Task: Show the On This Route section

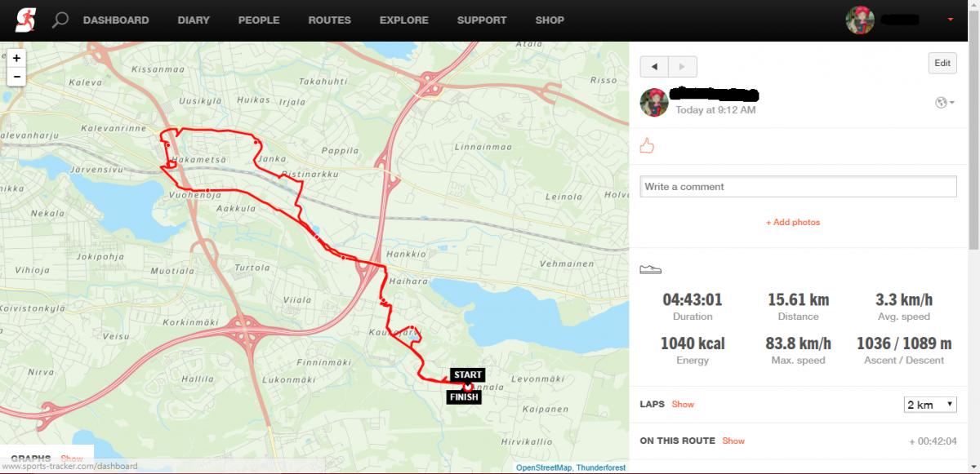Action: [733, 441]
